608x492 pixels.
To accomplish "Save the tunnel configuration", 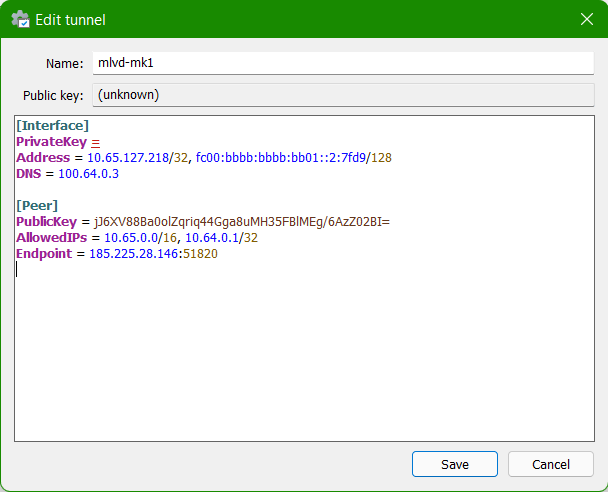I will pos(454,464).
